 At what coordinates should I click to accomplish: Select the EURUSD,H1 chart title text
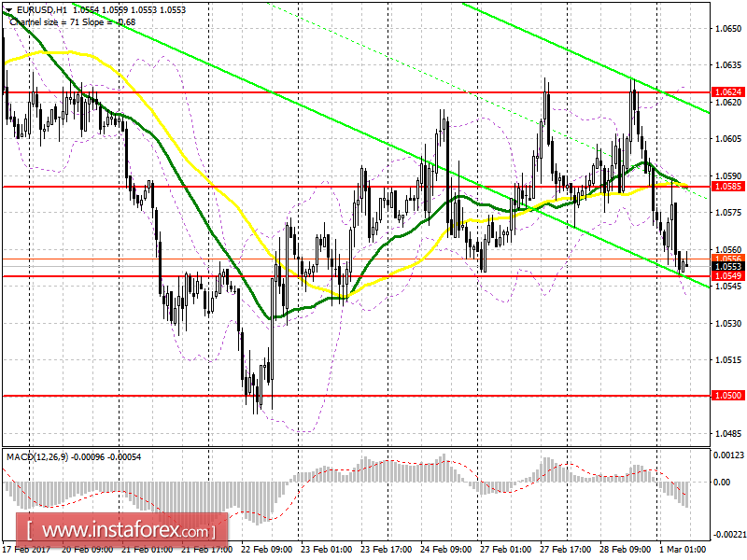(x=41, y=9)
